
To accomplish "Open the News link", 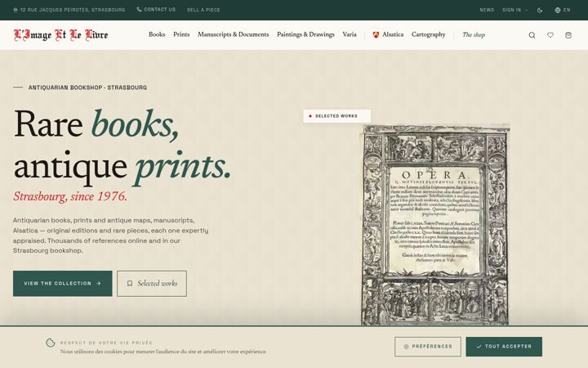I will click(487, 10).
